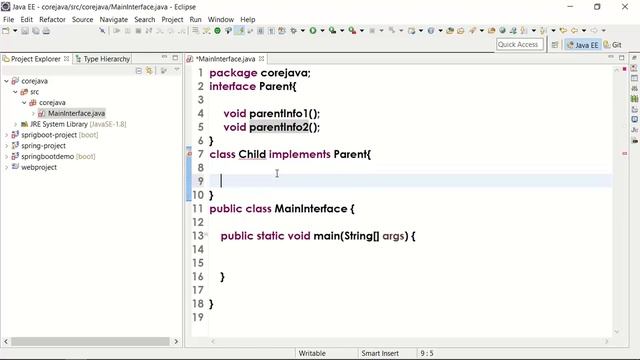Expand the spring-project node
The width and height of the screenshot is (640, 360).
pyautogui.click(x=7, y=146)
